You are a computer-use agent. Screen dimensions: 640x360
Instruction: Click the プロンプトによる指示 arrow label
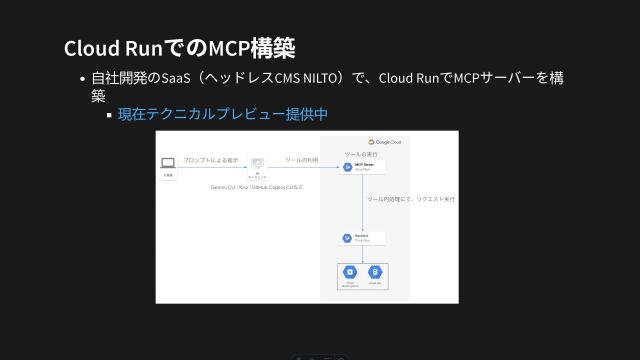(x=211, y=160)
